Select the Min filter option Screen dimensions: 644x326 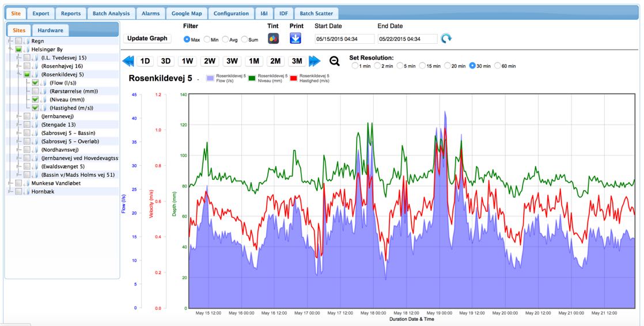tap(207, 39)
